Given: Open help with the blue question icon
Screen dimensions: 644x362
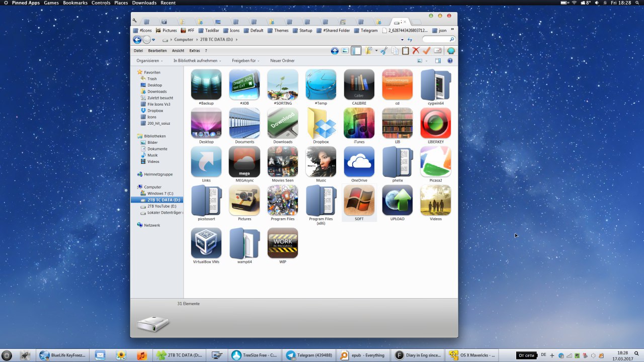Looking at the screenshot, I should pos(450,61).
